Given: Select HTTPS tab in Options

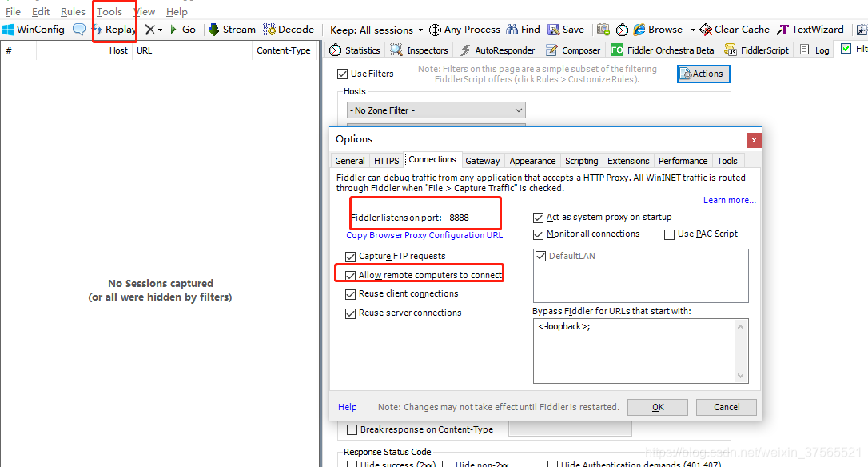Looking at the screenshot, I should (x=386, y=161).
